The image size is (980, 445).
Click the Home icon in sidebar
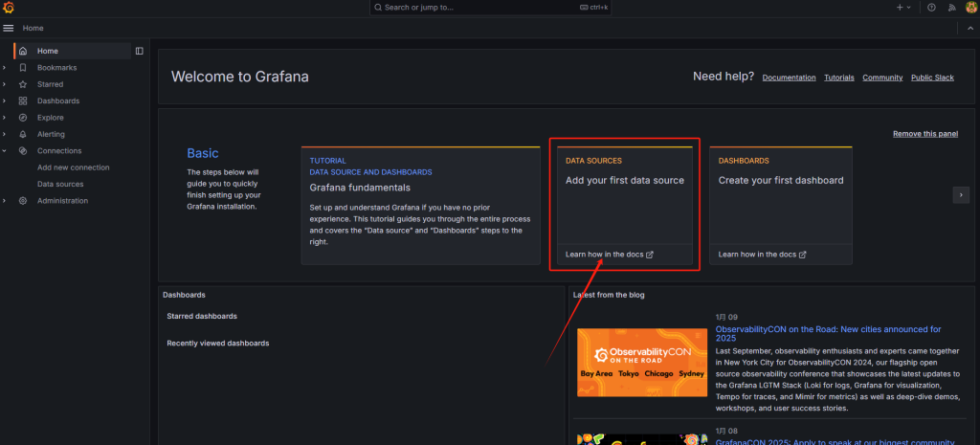[23, 52]
